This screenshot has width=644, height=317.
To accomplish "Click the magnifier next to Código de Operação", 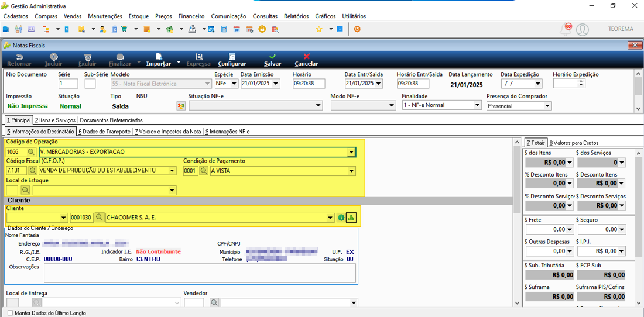I will tap(32, 152).
